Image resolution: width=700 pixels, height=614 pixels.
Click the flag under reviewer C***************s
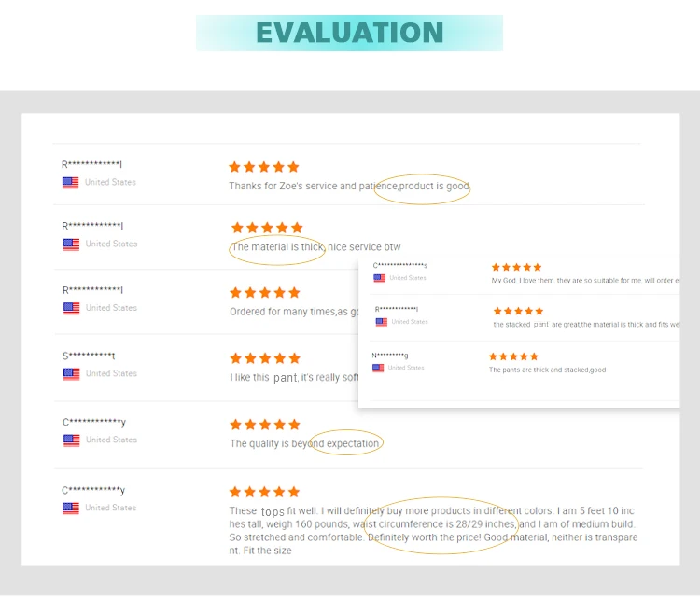(380, 278)
